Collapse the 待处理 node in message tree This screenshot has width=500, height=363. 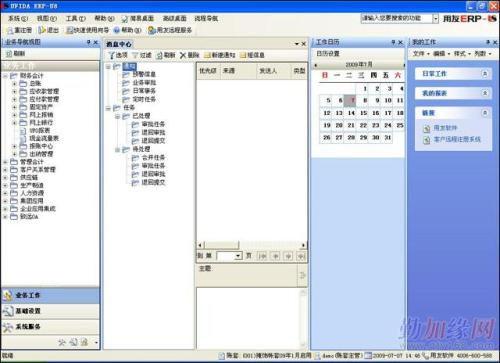pos(117,150)
